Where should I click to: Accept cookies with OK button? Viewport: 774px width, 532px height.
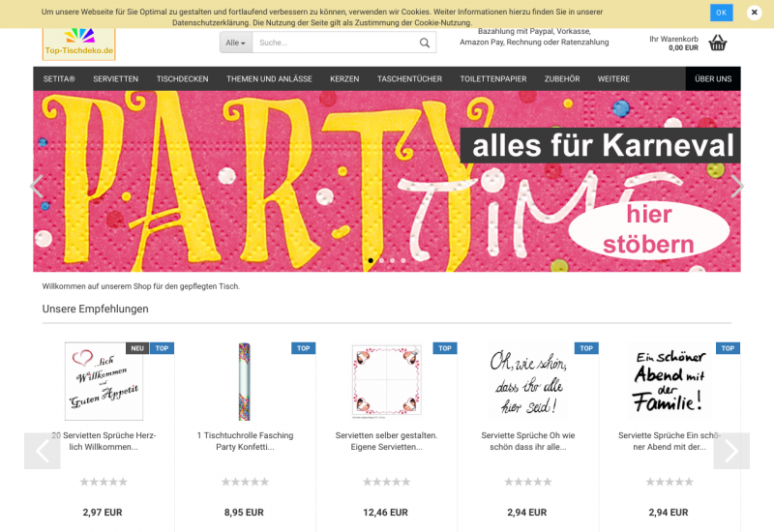click(721, 13)
